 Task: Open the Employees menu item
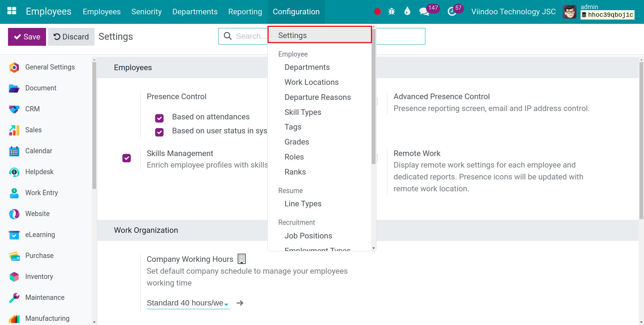pos(101,12)
